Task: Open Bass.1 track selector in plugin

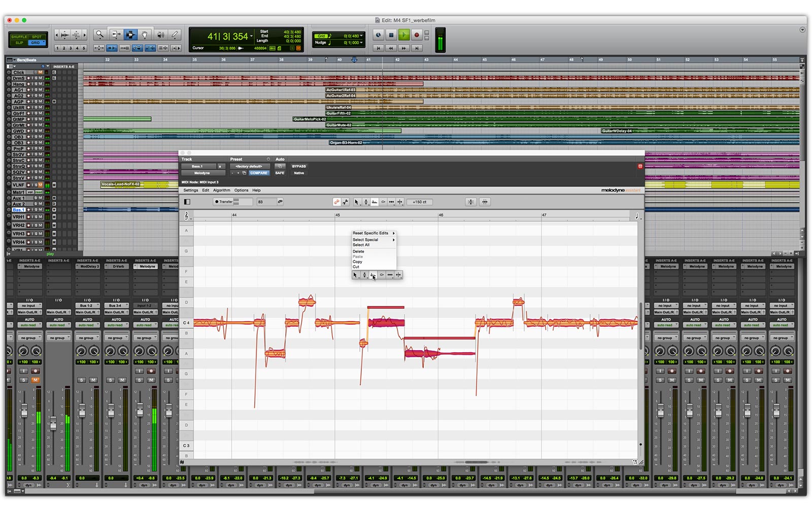Action: 198,166
